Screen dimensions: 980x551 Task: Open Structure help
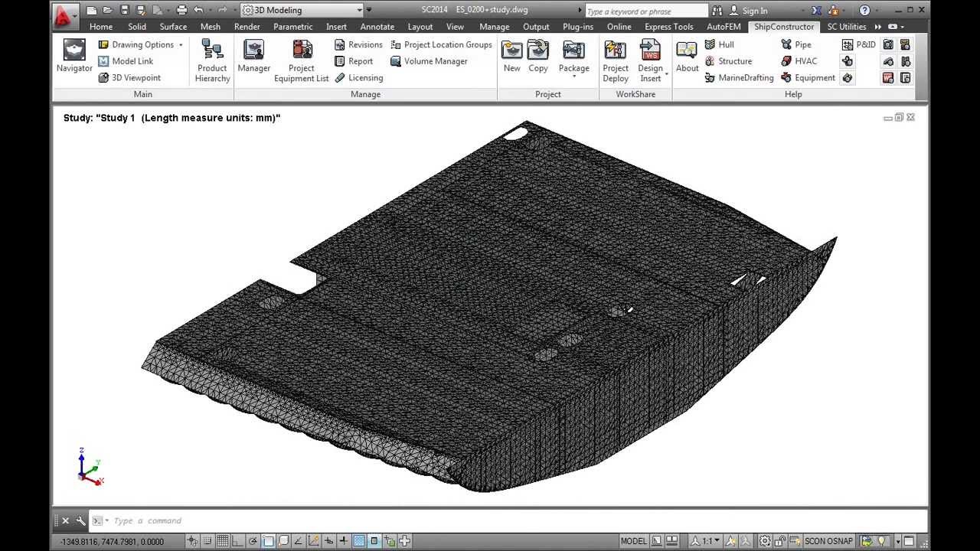pos(728,61)
